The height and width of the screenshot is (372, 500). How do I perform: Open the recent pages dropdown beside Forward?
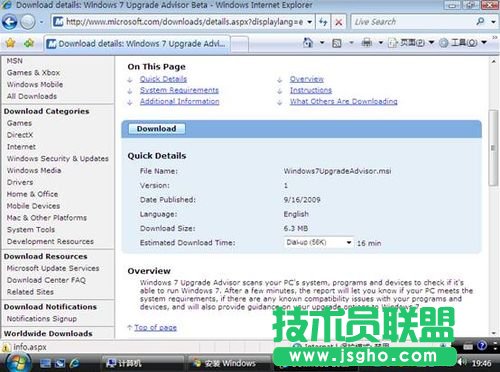click(x=42, y=22)
